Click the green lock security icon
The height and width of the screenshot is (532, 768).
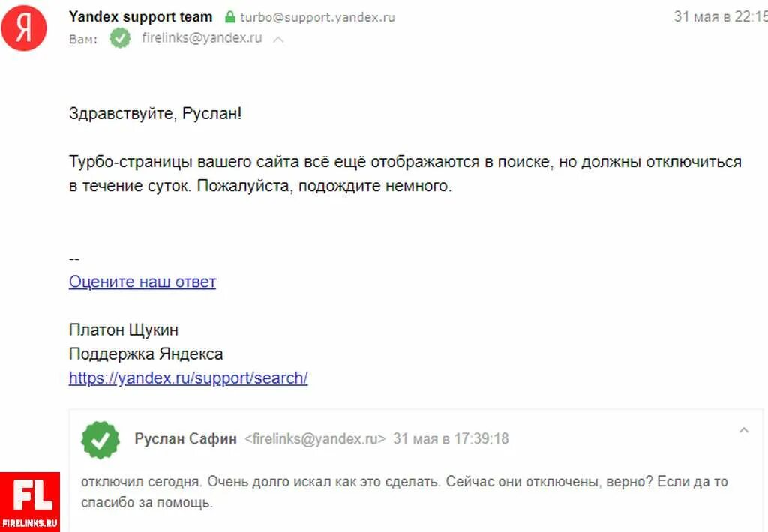coord(229,17)
